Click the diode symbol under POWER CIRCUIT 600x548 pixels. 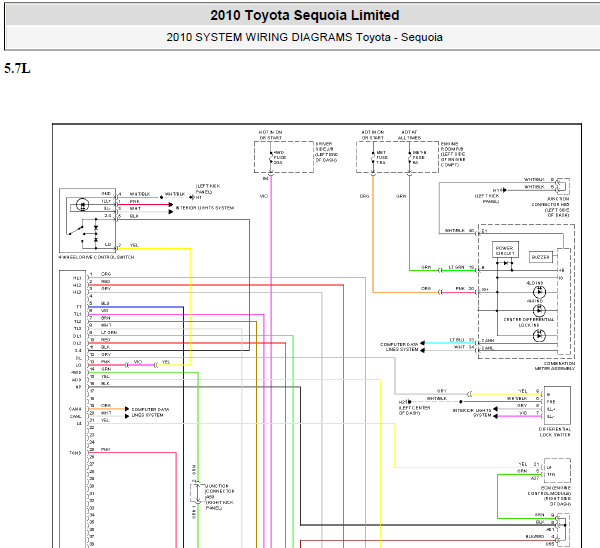(x=506, y=263)
